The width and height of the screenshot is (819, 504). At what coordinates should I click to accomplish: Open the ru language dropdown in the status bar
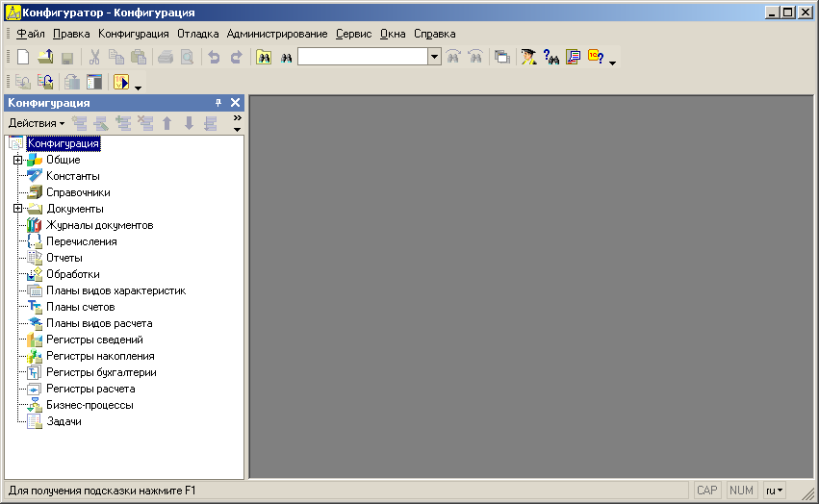coord(775,491)
